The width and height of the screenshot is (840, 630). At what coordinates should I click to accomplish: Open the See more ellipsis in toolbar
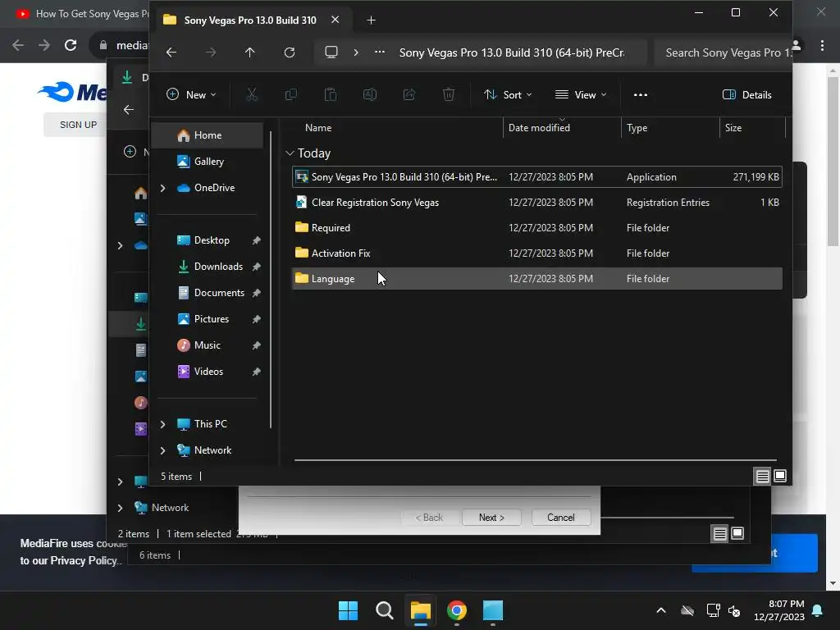(640, 95)
